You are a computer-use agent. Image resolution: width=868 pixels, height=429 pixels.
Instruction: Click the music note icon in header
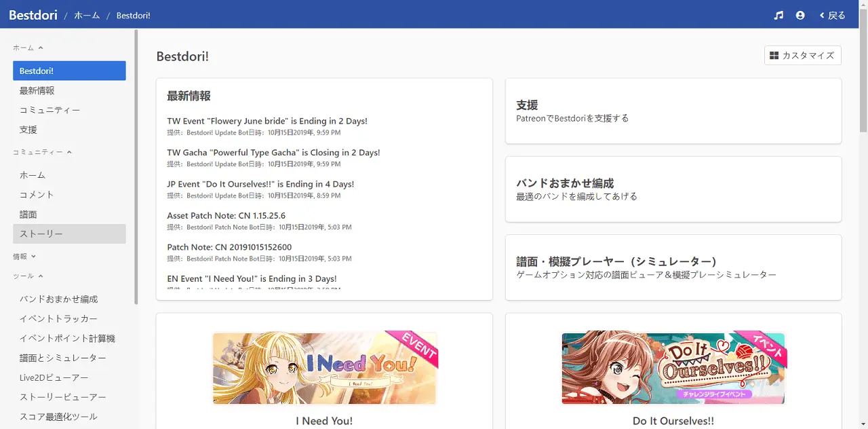778,15
